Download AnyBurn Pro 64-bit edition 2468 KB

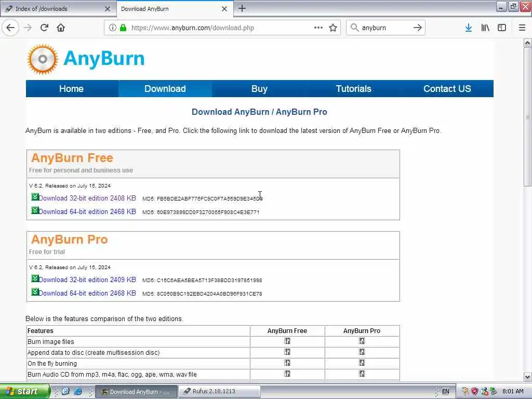87,293
